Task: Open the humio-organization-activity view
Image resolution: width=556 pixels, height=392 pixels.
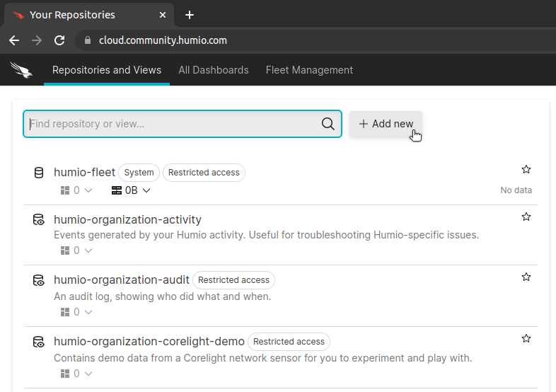Action: tap(127, 219)
